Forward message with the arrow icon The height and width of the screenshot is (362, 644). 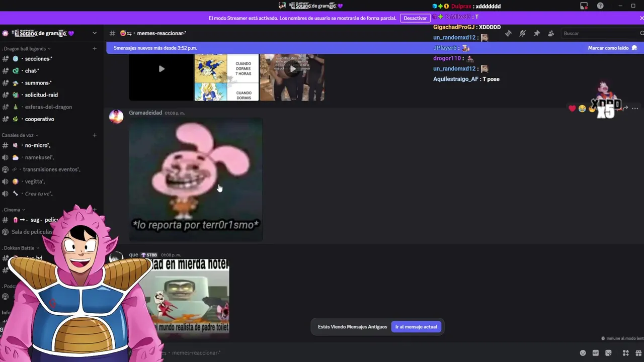click(x=625, y=109)
